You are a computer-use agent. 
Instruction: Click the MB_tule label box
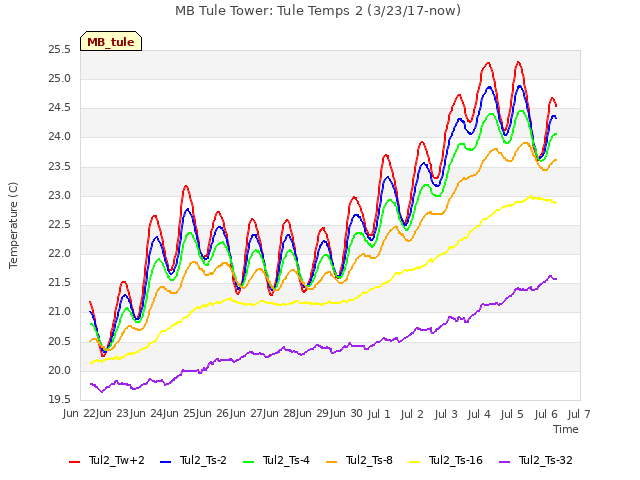tap(111, 41)
